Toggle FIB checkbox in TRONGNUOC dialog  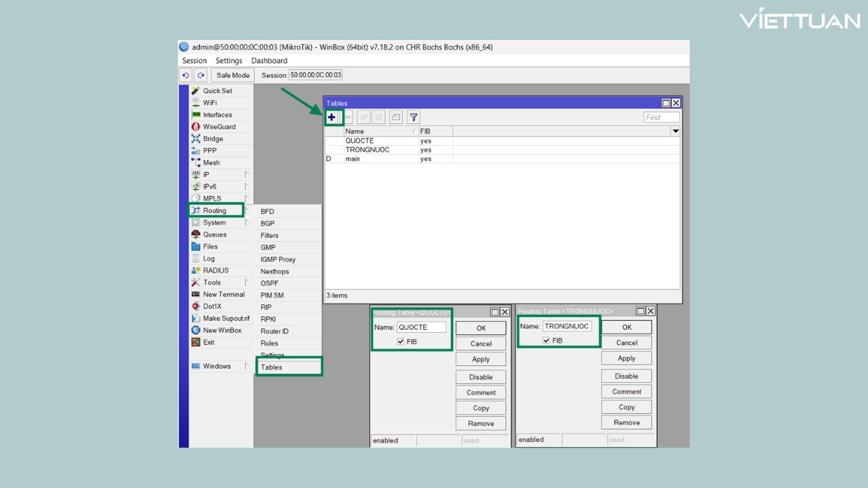[x=547, y=341]
